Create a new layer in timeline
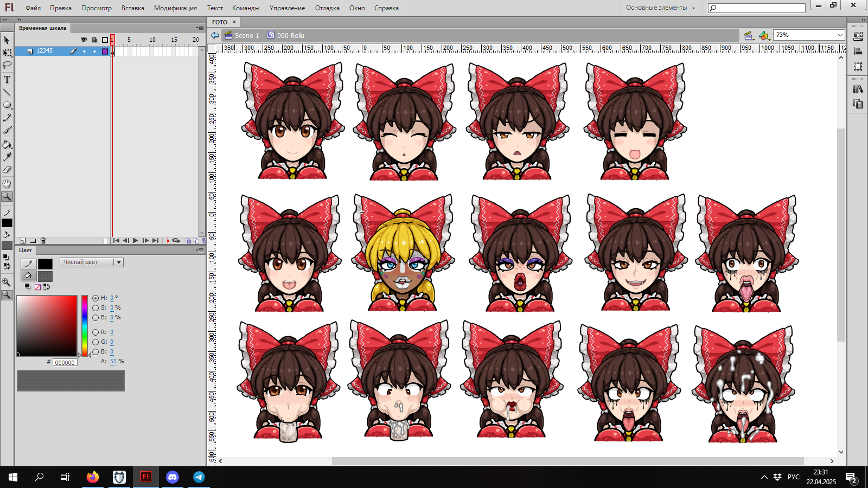 [x=23, y=240]
